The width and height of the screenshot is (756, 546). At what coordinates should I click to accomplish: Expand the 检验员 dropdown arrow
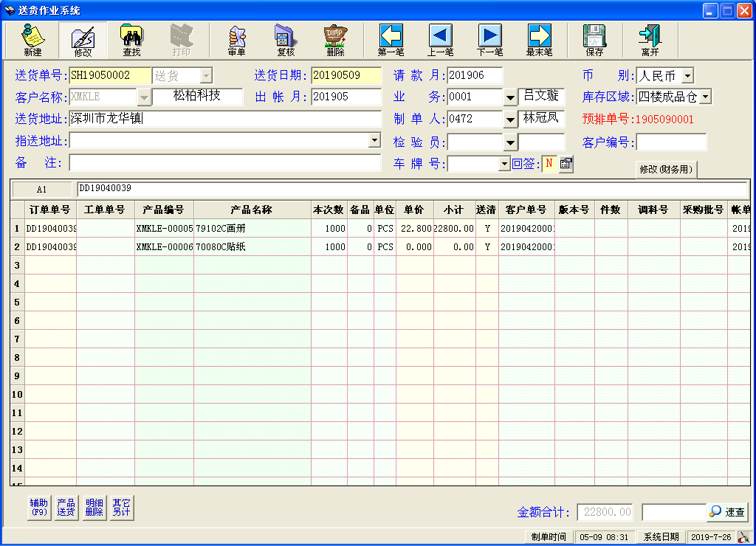(x=510, y=142)
